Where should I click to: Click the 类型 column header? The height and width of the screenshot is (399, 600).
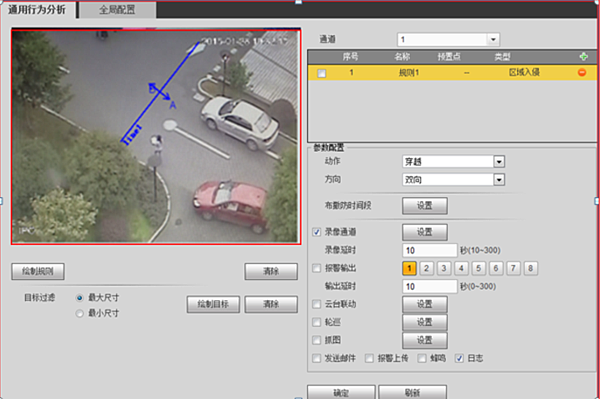pyautogui.click(x=502, y=57)
